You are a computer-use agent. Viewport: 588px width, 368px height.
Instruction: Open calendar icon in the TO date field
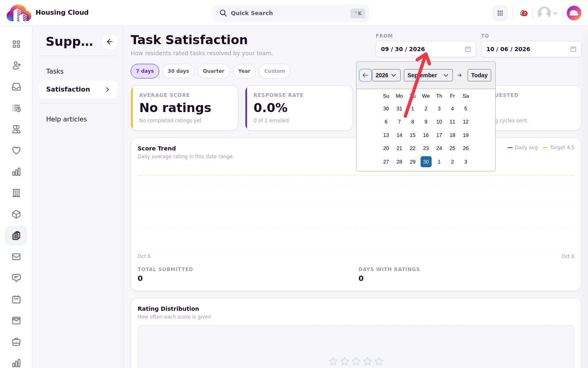(573, 49)
